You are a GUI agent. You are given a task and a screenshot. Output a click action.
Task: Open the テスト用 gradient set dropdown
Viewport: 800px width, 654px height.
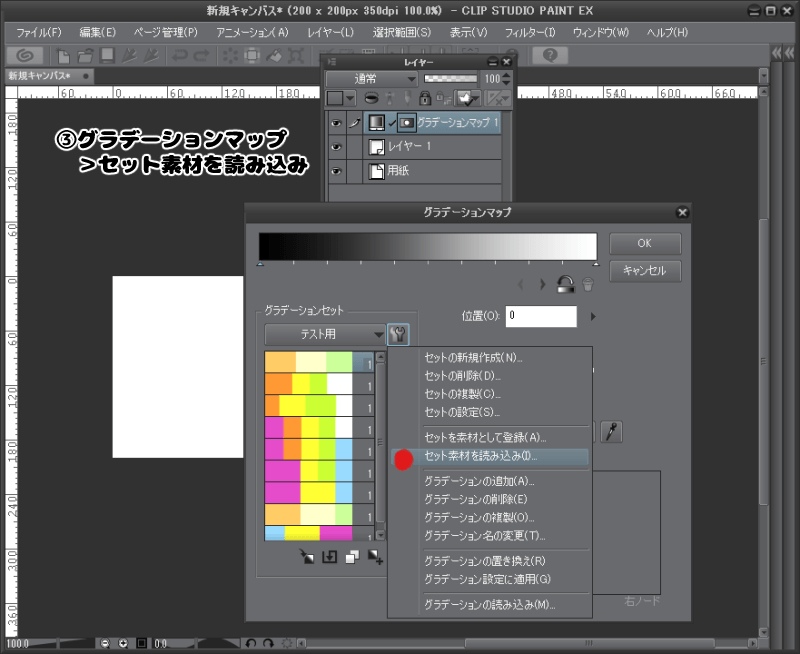[x=325, y=334]
